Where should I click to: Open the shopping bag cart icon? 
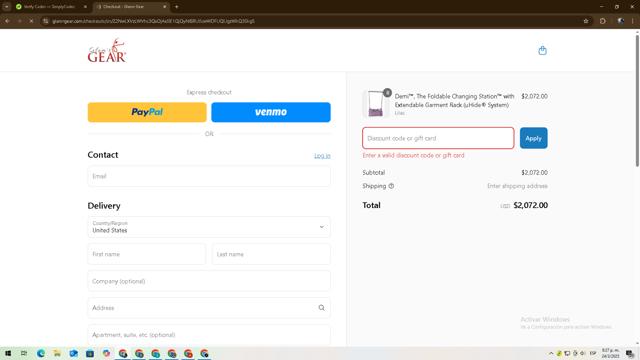[x=542, y=51]
